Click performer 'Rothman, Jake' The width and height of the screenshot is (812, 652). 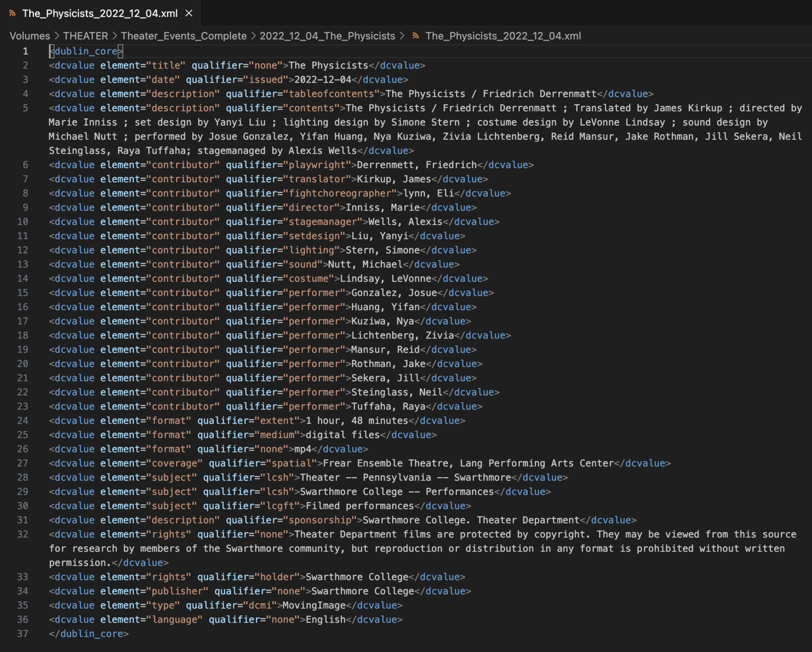point(389,364)
